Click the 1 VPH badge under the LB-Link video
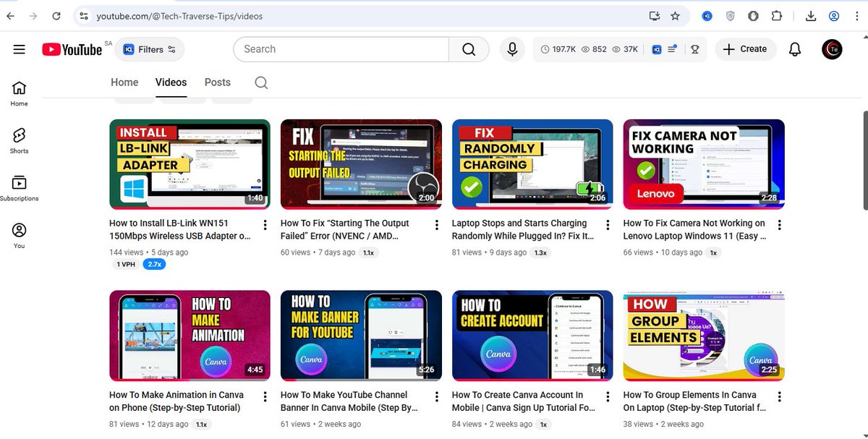The width and height of the screenshot is (868, 439). 126,265
